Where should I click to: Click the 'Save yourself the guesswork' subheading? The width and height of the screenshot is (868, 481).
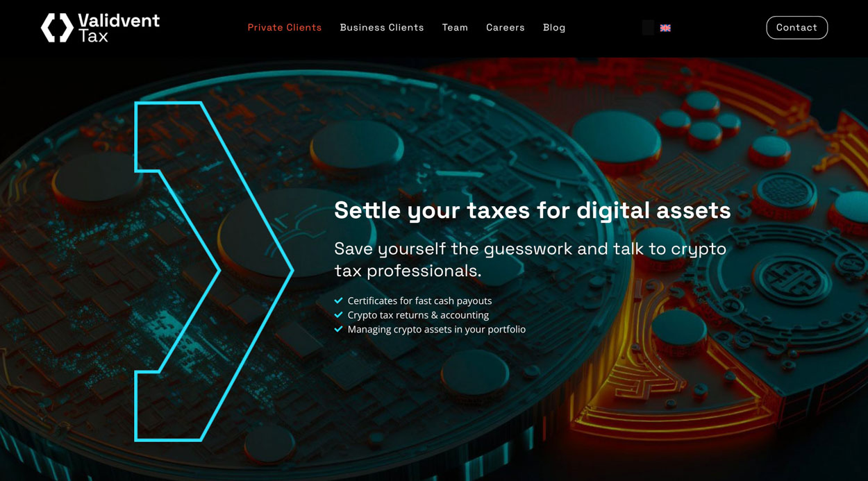531,260
